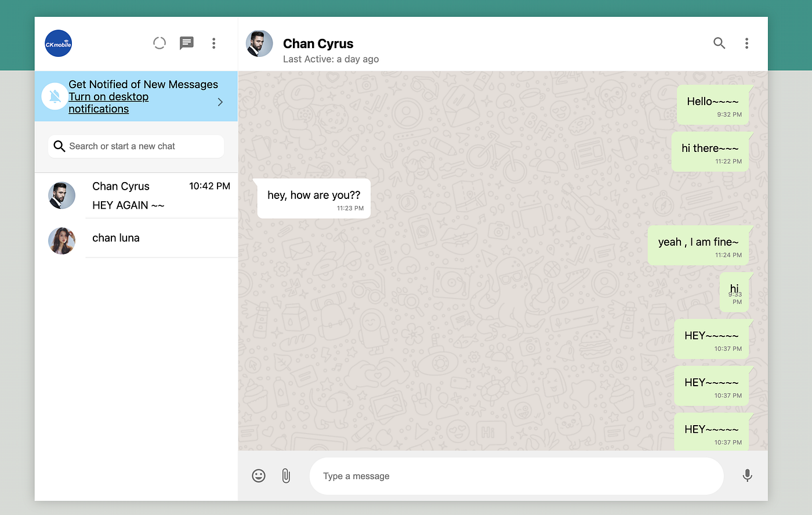This screenshot has width=812, height=515.
Task: Click the Type a message field
Action: click(x=516, y=476)
